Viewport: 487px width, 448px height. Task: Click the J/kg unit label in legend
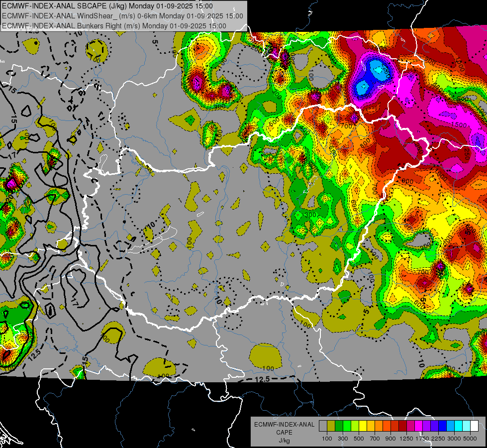pyautogui.click(x=284, y=441)
